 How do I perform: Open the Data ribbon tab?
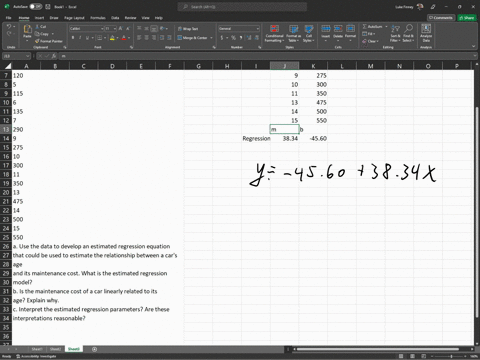[115, 18]
